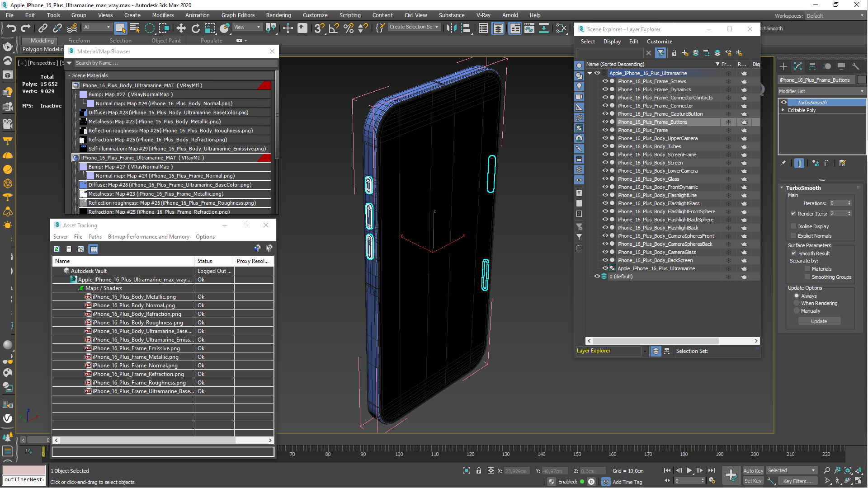Viewport: 868px width, 488px height.
Task: Click Bitmap Performance and Memory tab
Action: point(149,237)
